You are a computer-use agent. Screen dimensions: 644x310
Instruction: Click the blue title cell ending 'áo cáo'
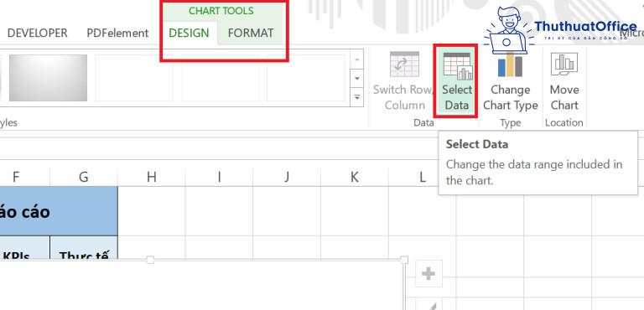click(x=59, y=211)
